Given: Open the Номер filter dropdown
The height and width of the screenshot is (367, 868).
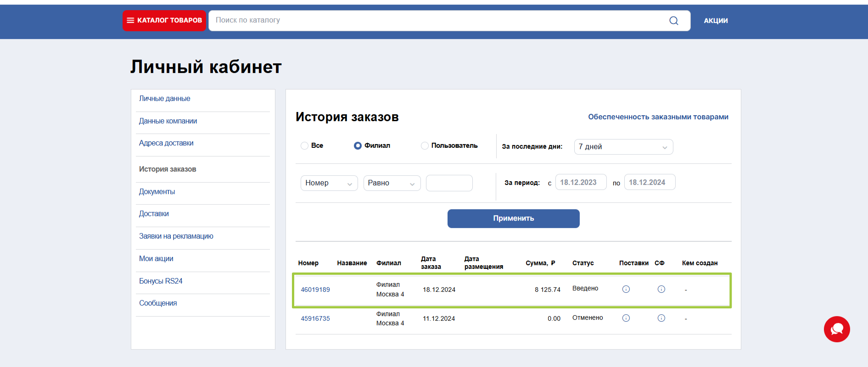Looking at the screenshot, I should (x=329, y=183).
